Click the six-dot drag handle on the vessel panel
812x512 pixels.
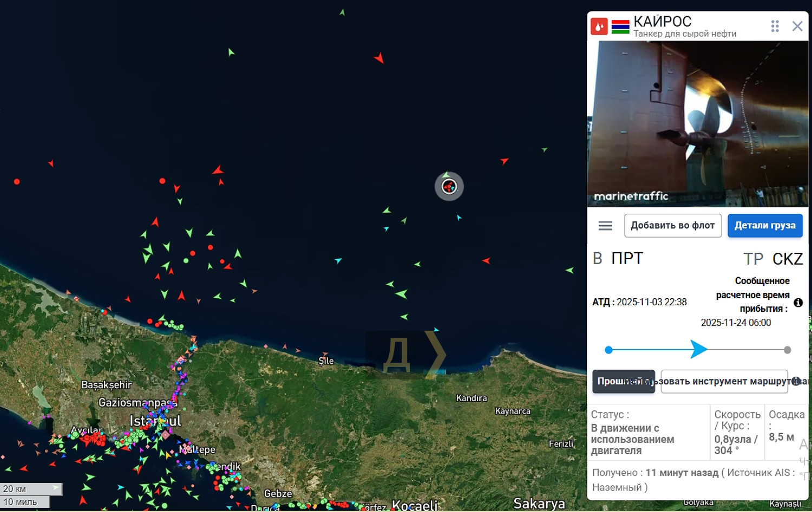775,26
